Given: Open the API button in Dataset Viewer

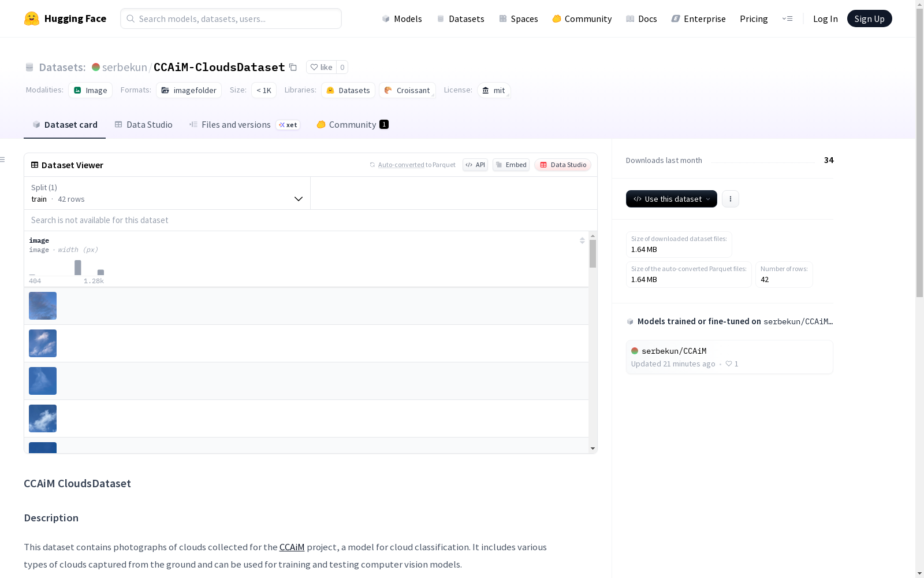Looking at the screenshot, I should tap(475, 165).
